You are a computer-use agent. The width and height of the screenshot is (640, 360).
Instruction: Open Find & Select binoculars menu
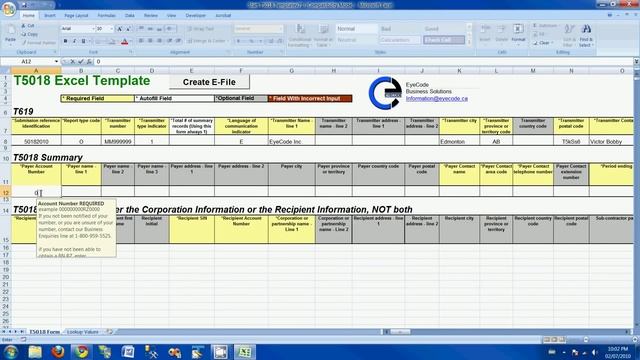click(x=586, y=35)
